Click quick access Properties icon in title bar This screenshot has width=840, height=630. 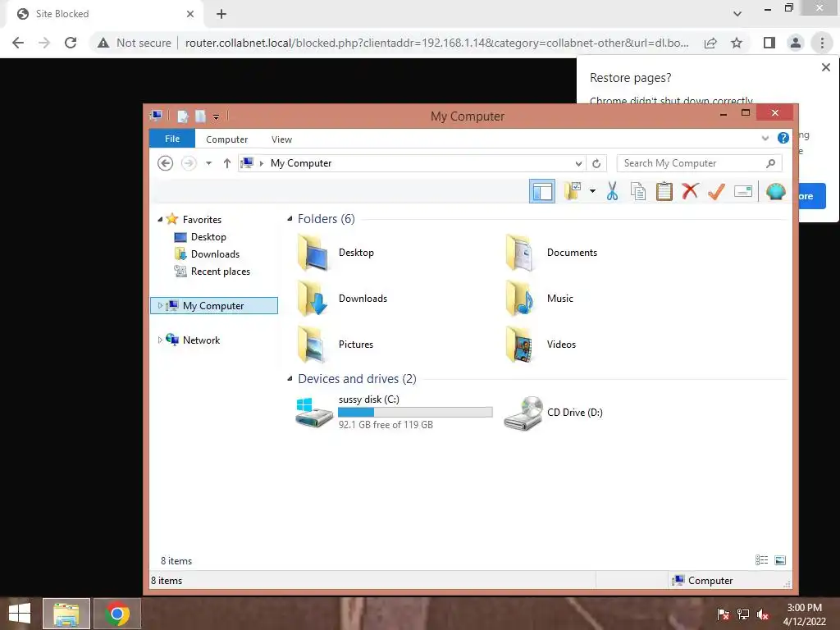183,116
